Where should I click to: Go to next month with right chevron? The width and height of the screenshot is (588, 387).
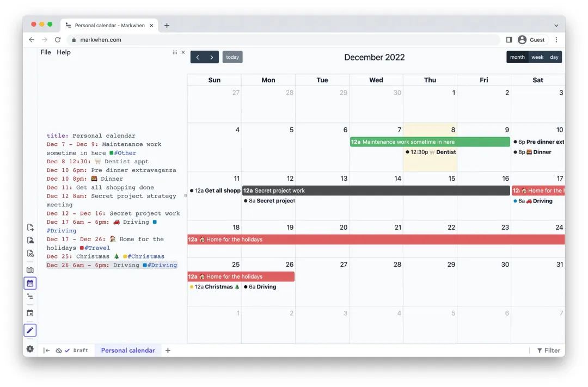[211, 57]
